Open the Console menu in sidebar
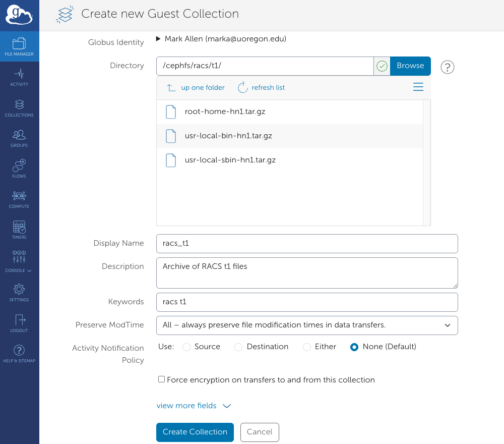Viewport: 504px width, 444px height. point(20,260)
